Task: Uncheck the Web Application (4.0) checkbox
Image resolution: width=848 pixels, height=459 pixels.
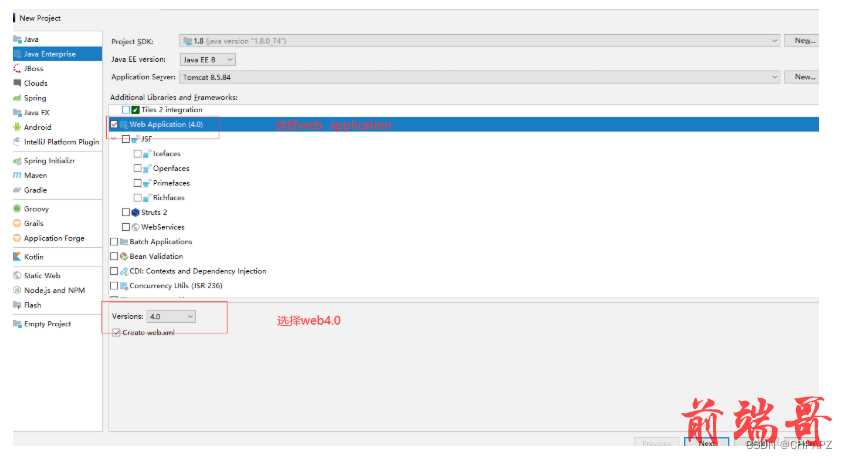Action: pyautogui.click(x=114, y=124)
